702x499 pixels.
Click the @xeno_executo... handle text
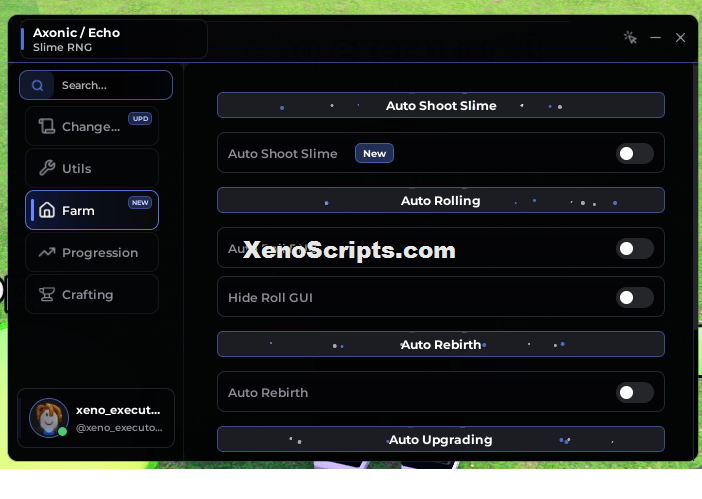(119, 427)
